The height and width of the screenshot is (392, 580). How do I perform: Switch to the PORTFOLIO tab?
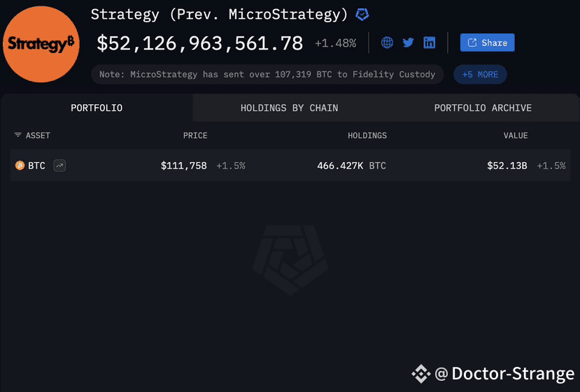[x=97, y=108]
